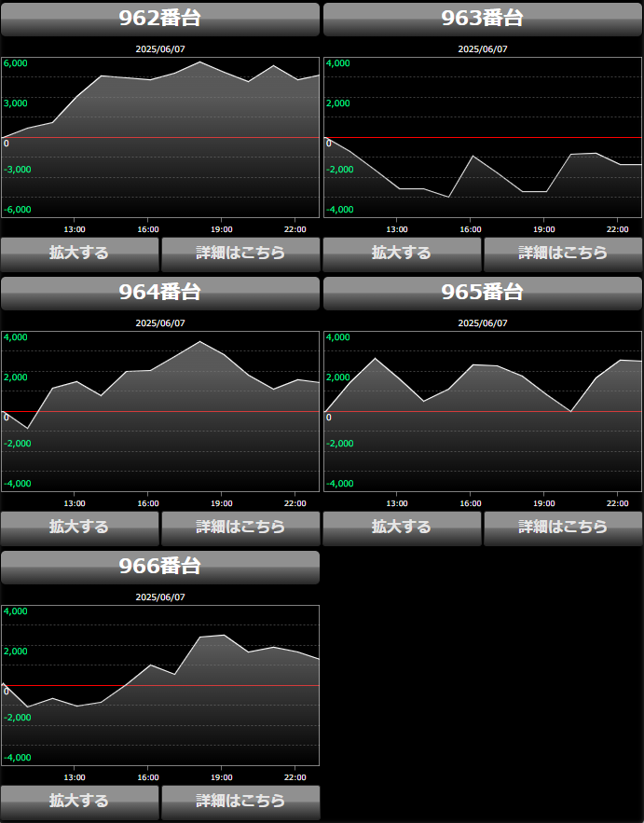
Task: Click the 966番台 slump graph
Action: pos(160,685)
